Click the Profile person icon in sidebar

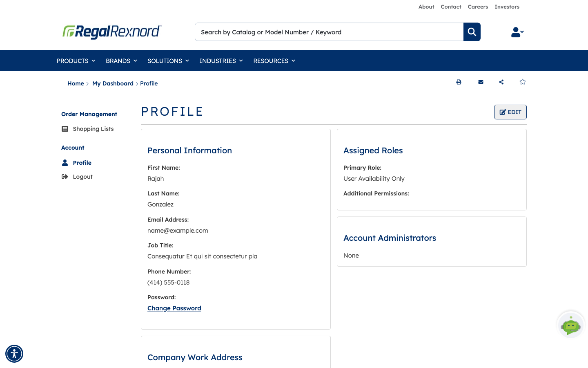(x=65, y=163)
